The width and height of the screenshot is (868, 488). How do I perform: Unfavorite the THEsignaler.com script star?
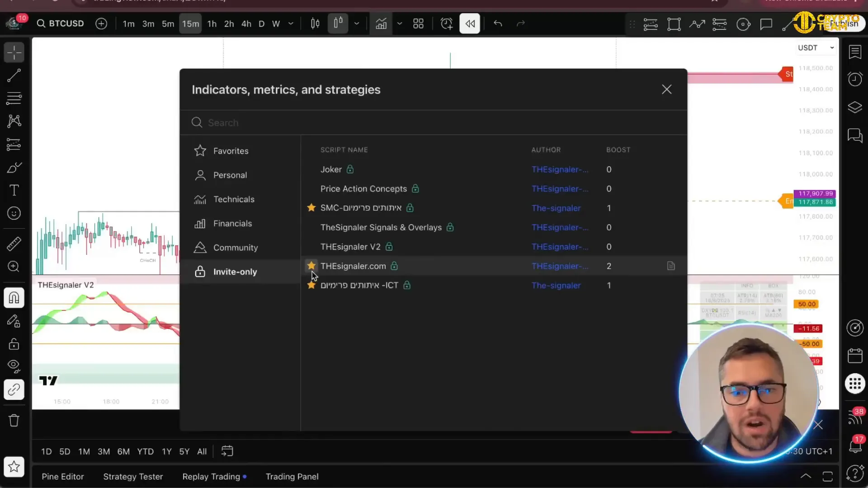click(x=311, y=266)
